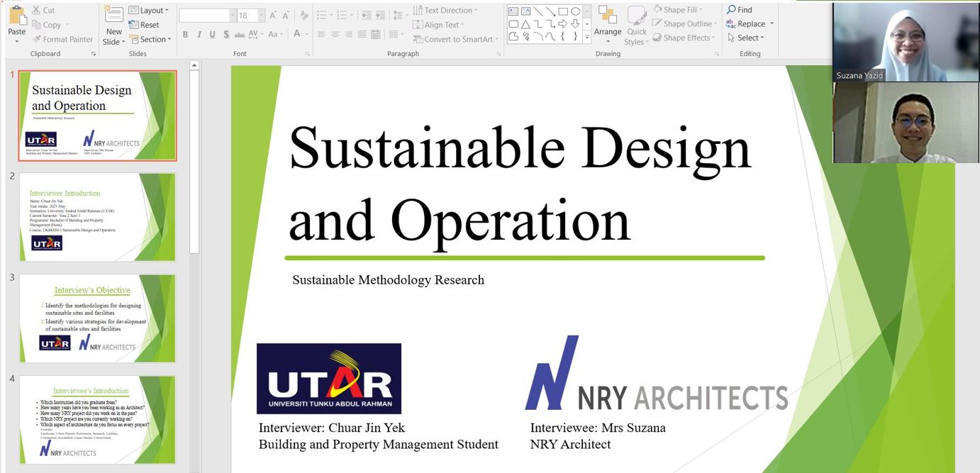Expand the Layout dropdown

[x=149, y=11]
